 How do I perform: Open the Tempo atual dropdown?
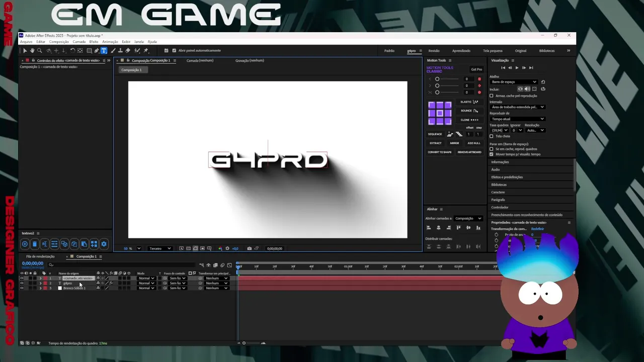(x=518, y=119)
